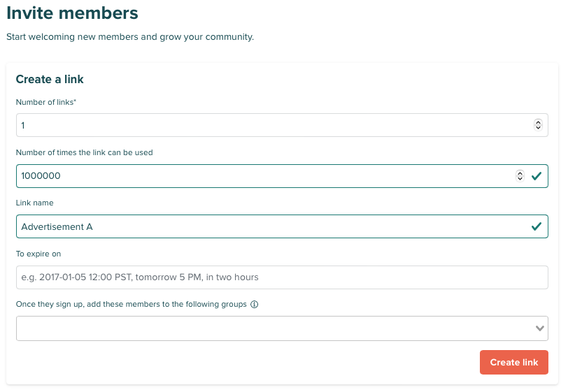This screenshot has height=392, width=568.
Task: Decrement the link usage count stepper
Action: (520, 179)
